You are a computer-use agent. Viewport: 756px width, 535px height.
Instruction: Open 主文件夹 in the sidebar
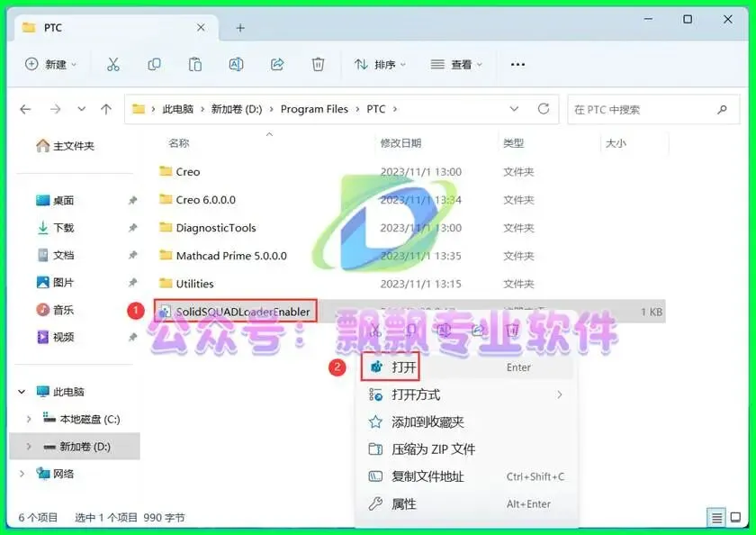65,146
